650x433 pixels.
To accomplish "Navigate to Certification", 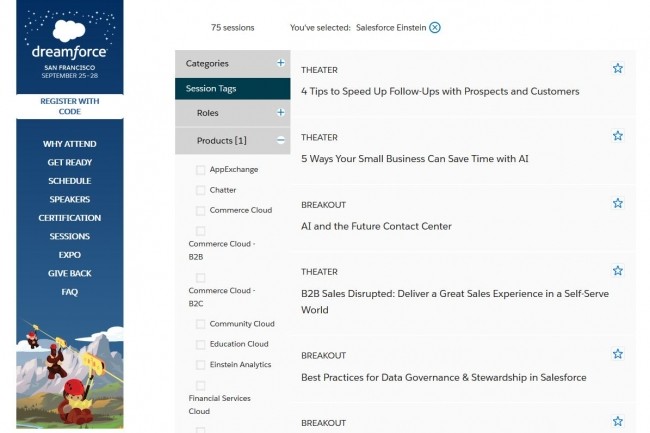I will pos(70,218).
